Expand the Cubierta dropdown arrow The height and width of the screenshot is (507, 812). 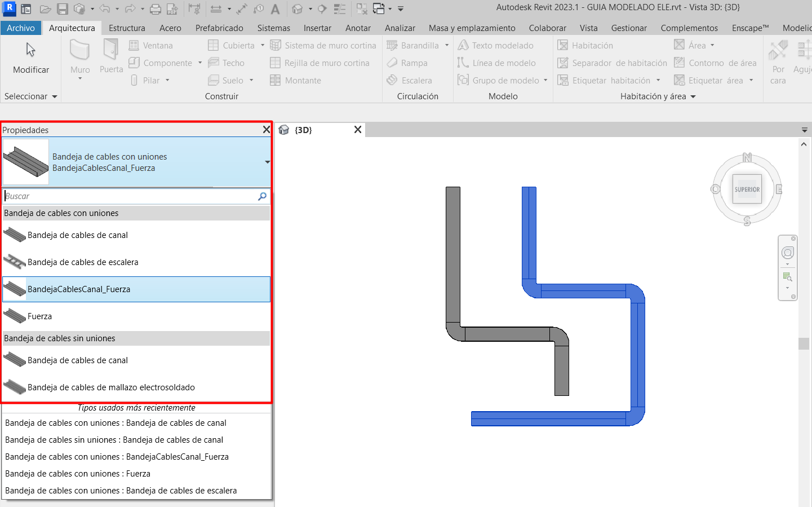click(x=263, y=46)
